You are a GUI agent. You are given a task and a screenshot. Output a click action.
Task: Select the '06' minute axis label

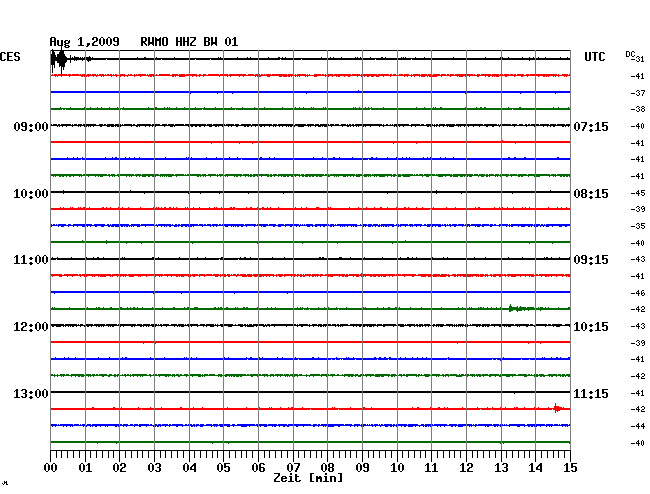(258, 467)
